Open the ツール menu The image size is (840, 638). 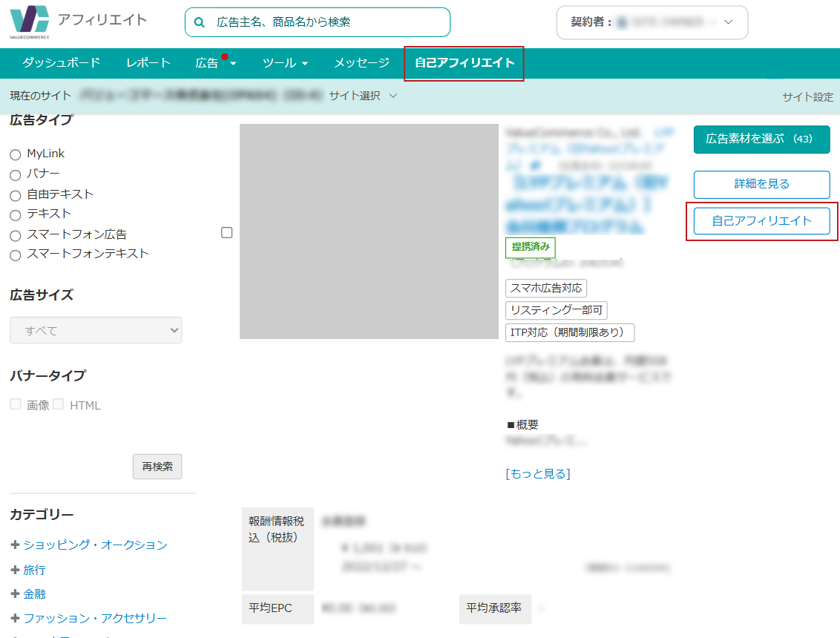[285, 63]
